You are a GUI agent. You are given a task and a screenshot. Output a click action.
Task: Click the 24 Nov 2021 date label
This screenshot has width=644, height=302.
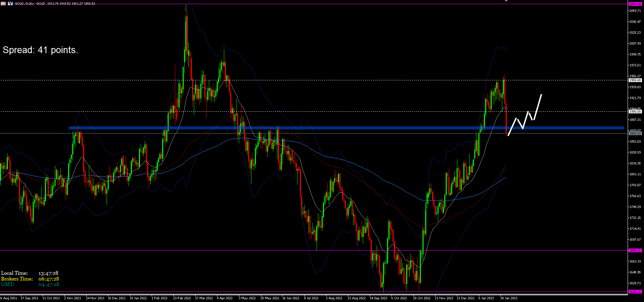pyautogui.click(x=95, y=298)
